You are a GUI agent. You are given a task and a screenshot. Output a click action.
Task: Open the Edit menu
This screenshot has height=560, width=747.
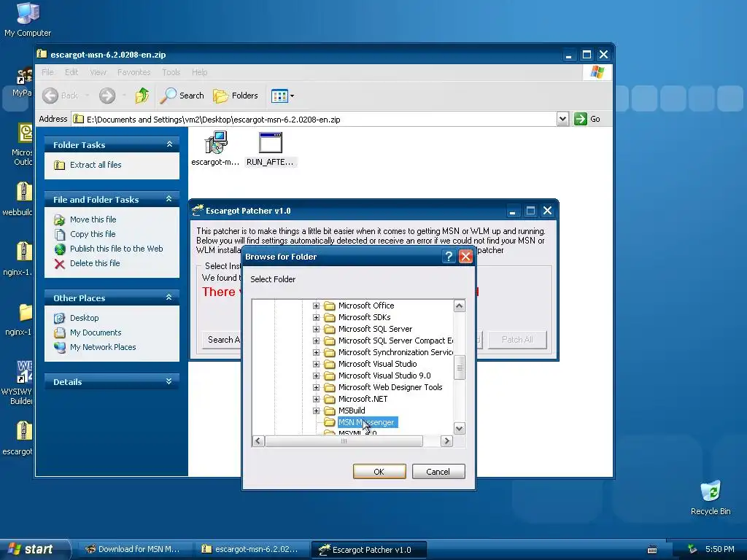click(71, 72)
